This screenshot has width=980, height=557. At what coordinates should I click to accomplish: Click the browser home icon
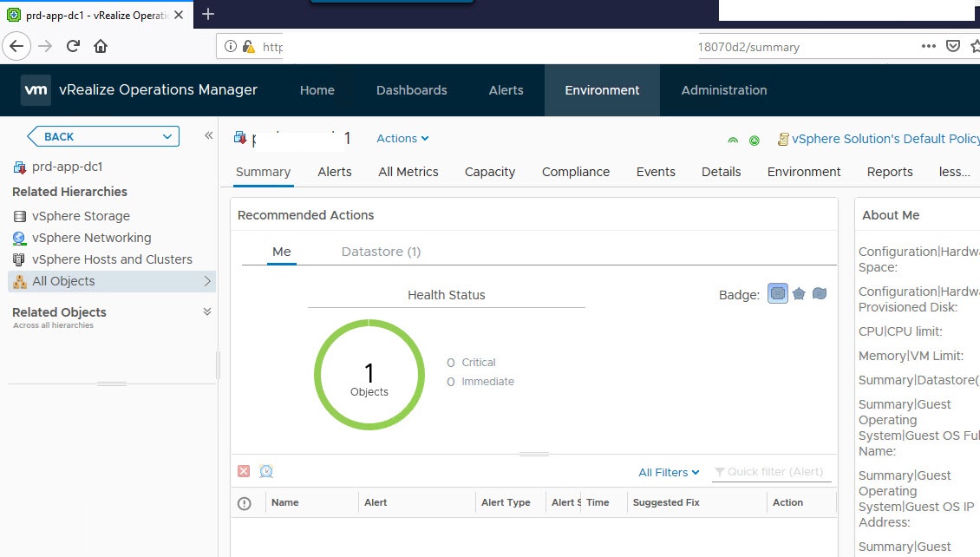tap(101, 47)
